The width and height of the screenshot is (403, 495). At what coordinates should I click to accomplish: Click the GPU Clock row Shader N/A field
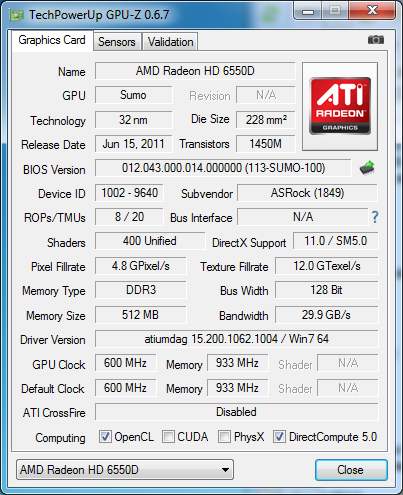(x=348, y=363)
